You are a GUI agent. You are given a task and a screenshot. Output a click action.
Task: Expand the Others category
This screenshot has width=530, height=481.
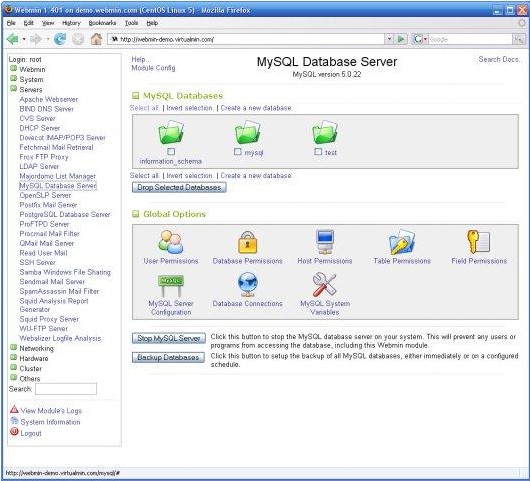coord(14,378)
